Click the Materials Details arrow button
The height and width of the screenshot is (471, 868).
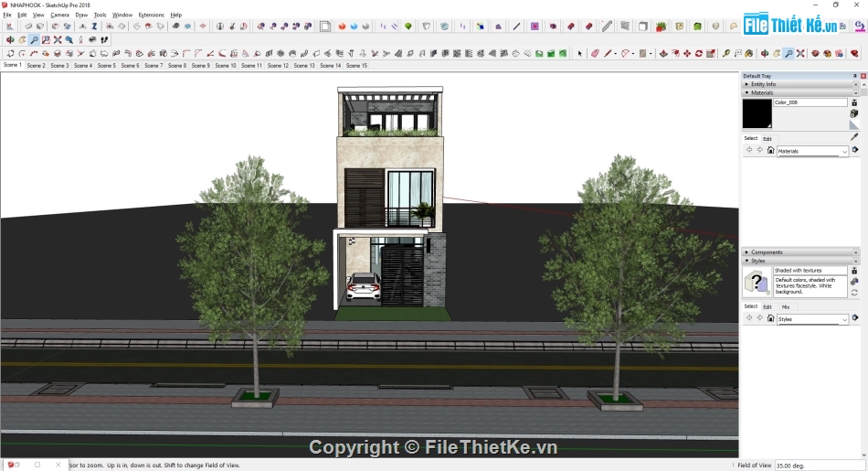click(854, 150)
